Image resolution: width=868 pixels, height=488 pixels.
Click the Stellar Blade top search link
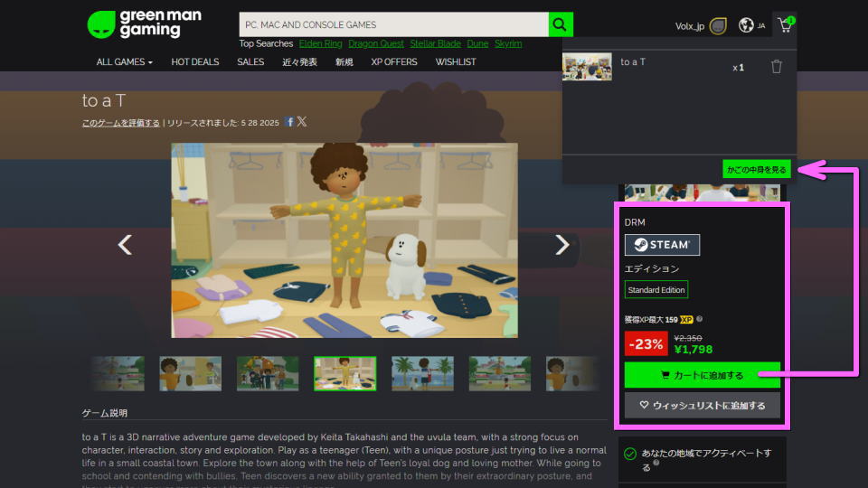click(435, 43)
